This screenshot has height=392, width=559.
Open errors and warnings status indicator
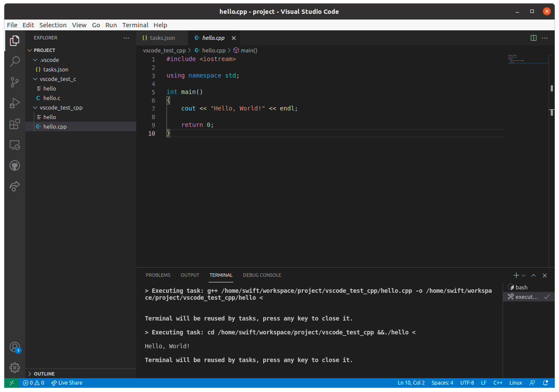33,383
